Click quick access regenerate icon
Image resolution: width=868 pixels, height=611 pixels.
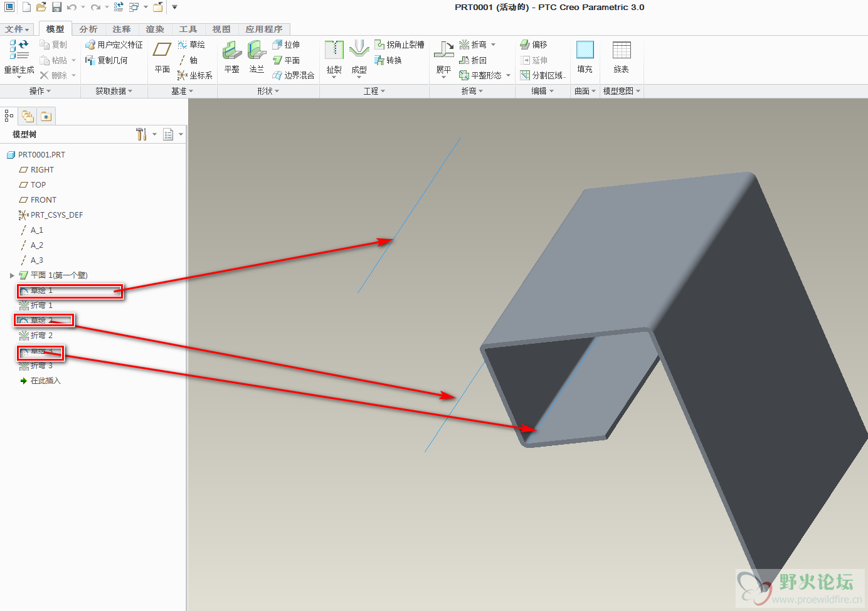[x=119, y=8]
